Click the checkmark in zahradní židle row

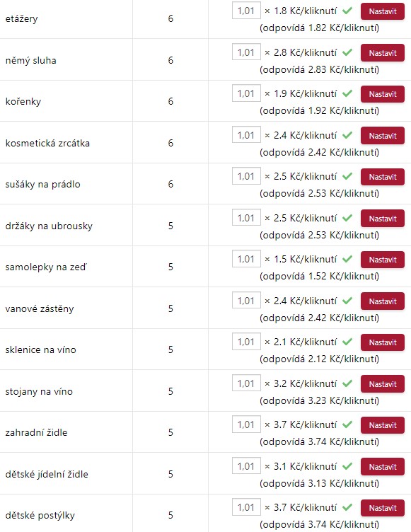[347, 424]
